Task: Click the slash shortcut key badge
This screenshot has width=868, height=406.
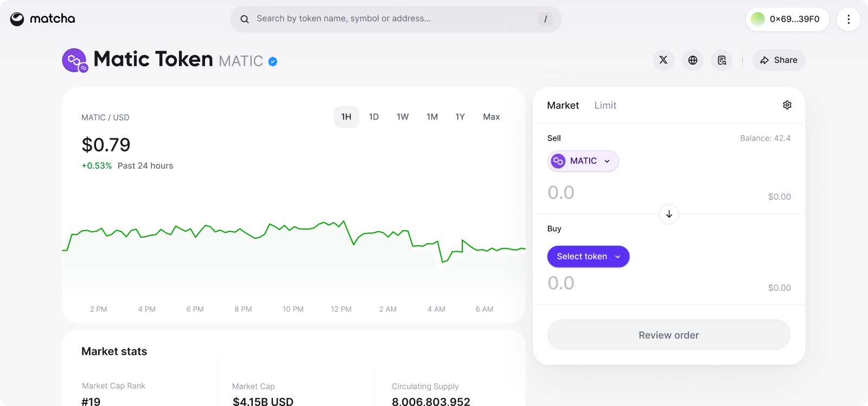Action: click(545, 19)
